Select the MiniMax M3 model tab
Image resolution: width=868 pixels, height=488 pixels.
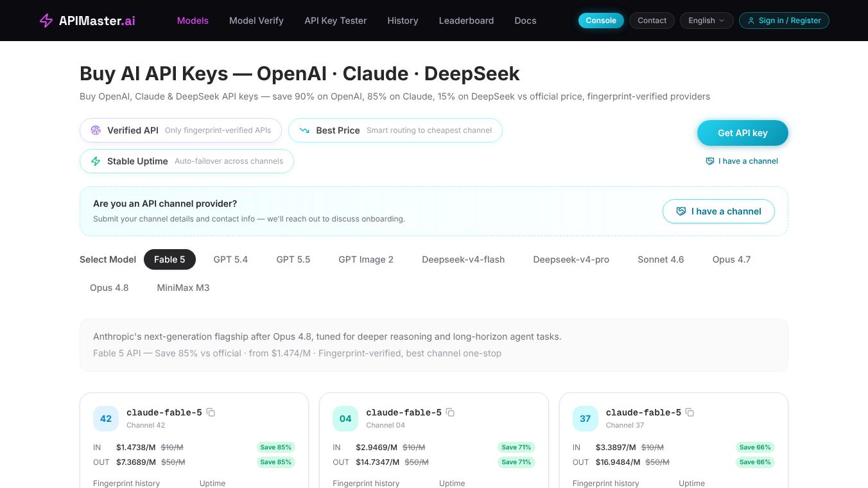[x=184, y=288]
